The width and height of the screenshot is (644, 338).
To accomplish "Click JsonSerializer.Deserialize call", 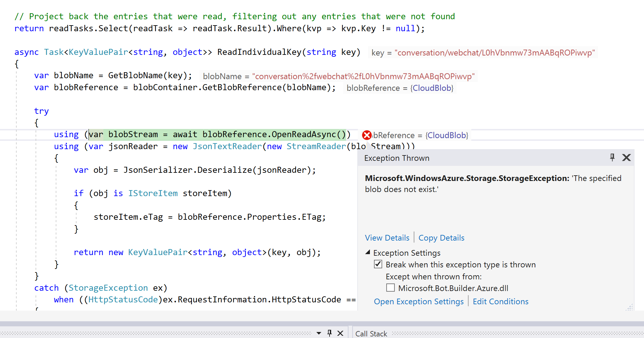I will tap(220, 170).
